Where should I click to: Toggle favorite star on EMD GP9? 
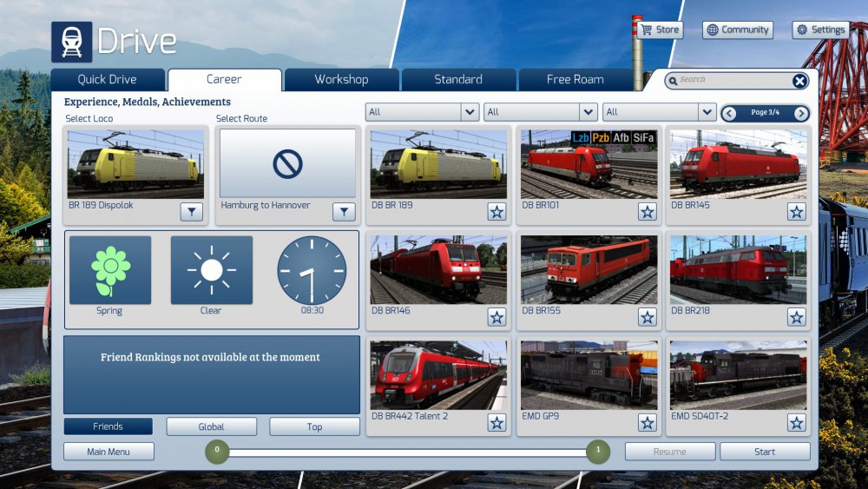(647, 422)
